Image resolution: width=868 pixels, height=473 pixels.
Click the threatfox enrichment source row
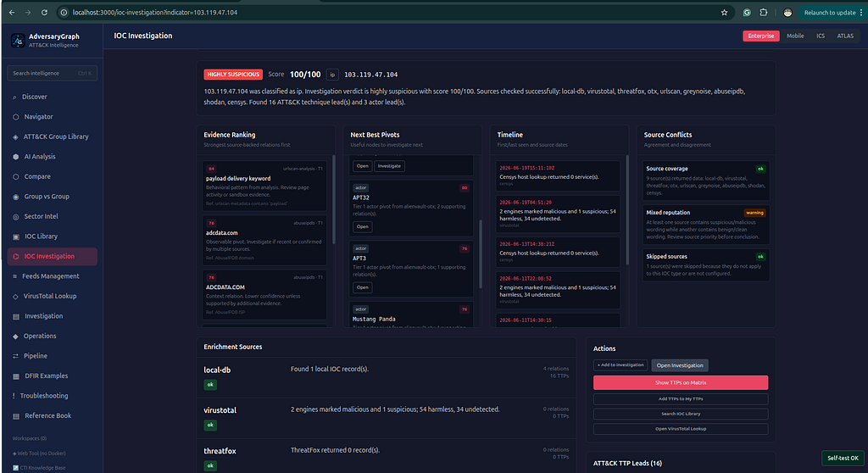(x=386, y=458)
